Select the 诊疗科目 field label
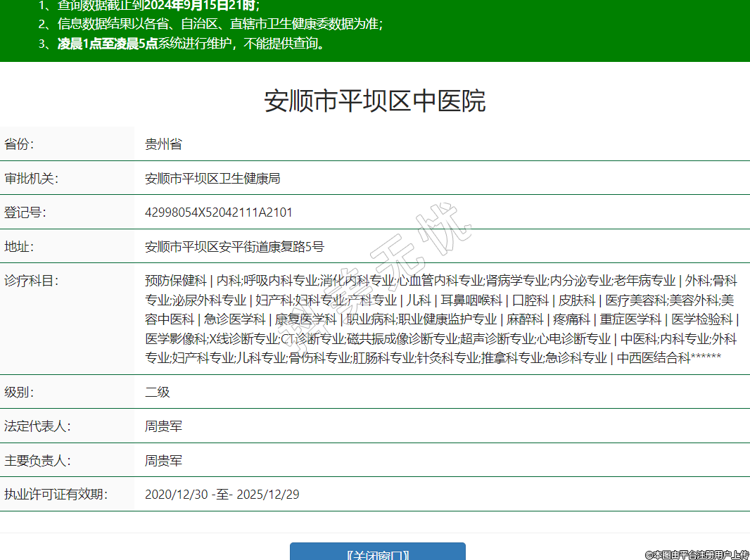The image size is (750, 560). coord(31,281)
